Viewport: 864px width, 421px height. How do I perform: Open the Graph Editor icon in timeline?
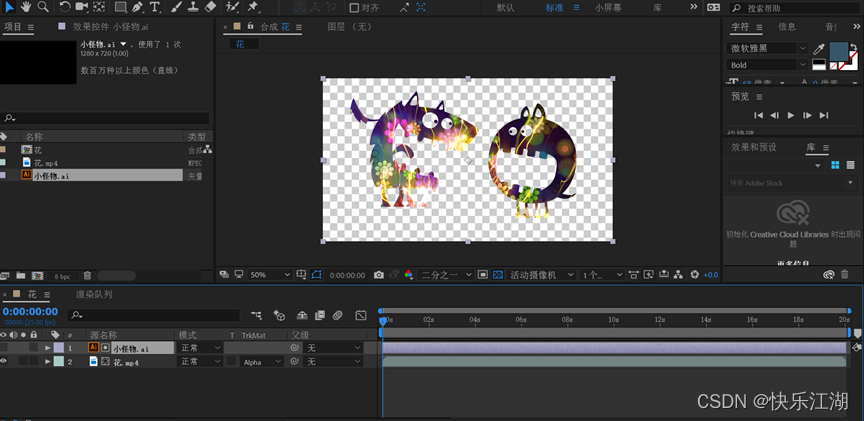tap(360, 315)
